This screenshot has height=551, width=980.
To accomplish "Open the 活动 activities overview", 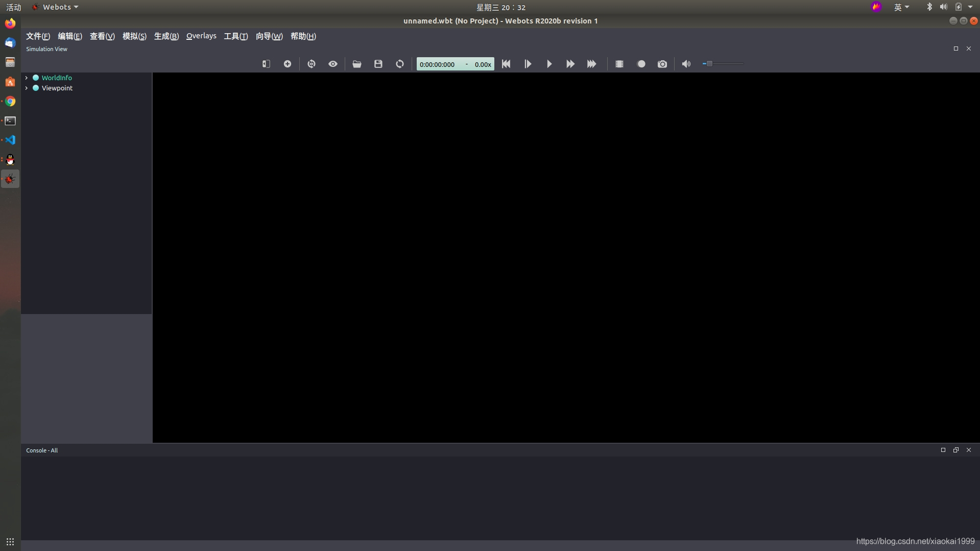I will pos(13,7).
